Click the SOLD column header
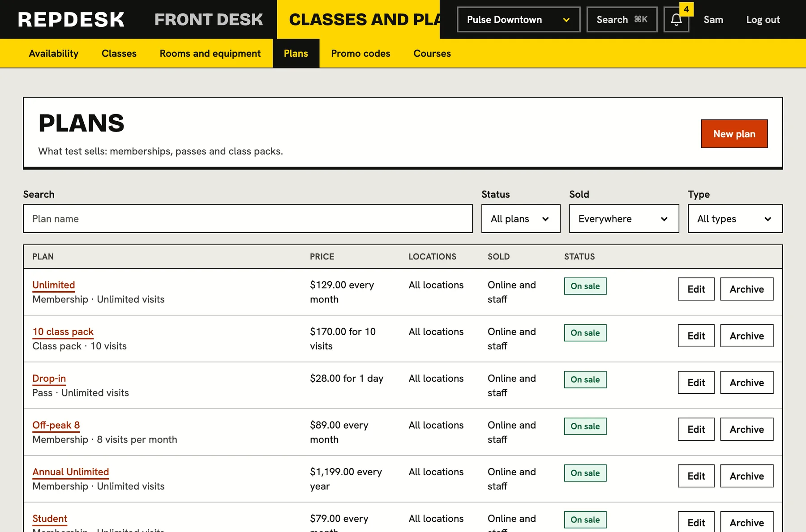The height and width of the screenshot is (532, 806). [499, 257]
